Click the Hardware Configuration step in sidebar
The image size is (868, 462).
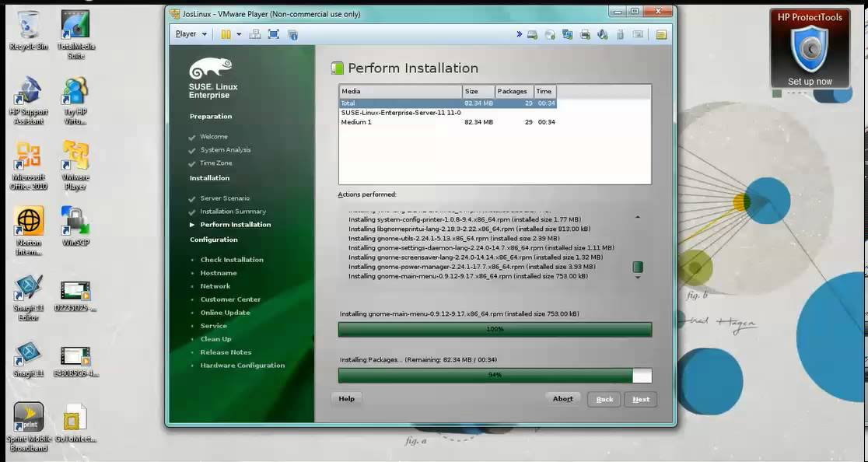point(243,366)
